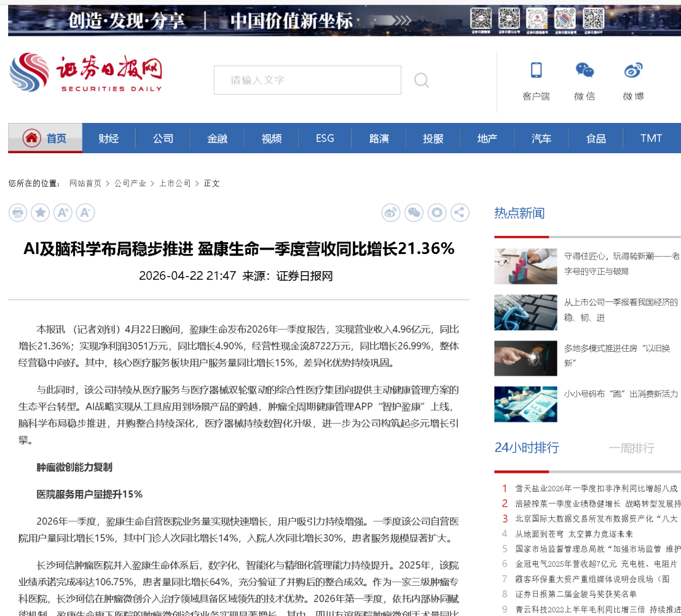Open the 路演 navigation tab
The height and width of the screenshot is (616, 681).
click(379, 138)
